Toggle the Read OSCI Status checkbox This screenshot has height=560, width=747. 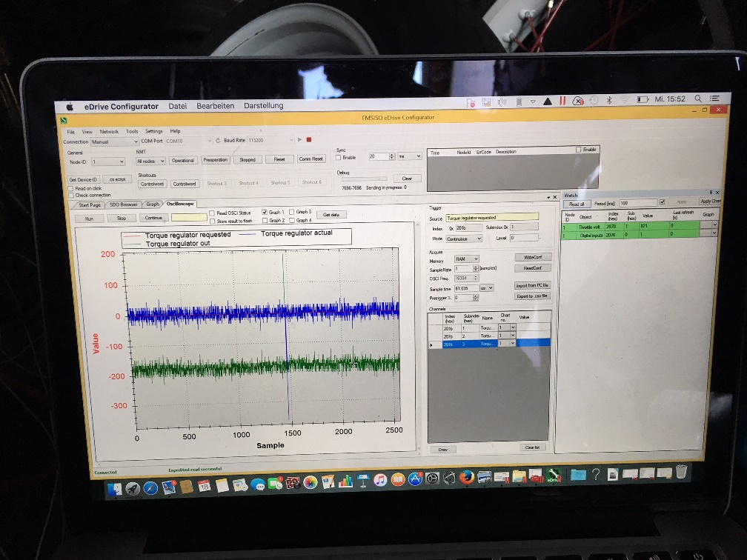(212, 213)
